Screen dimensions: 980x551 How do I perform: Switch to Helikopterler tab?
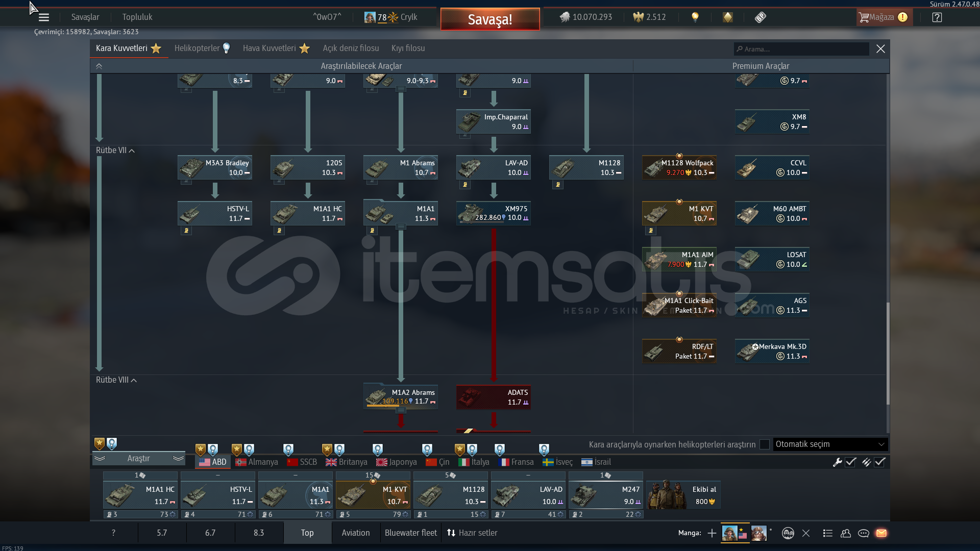[x=202, y=48]
